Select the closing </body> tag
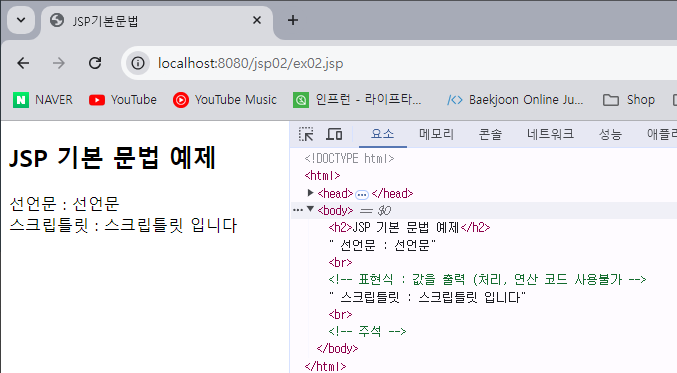Image resolution: width=677 pixels, height=373 pixels. [337, 348]
